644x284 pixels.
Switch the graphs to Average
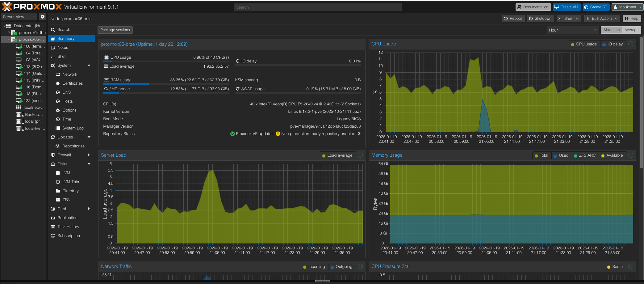pos(631,30)
